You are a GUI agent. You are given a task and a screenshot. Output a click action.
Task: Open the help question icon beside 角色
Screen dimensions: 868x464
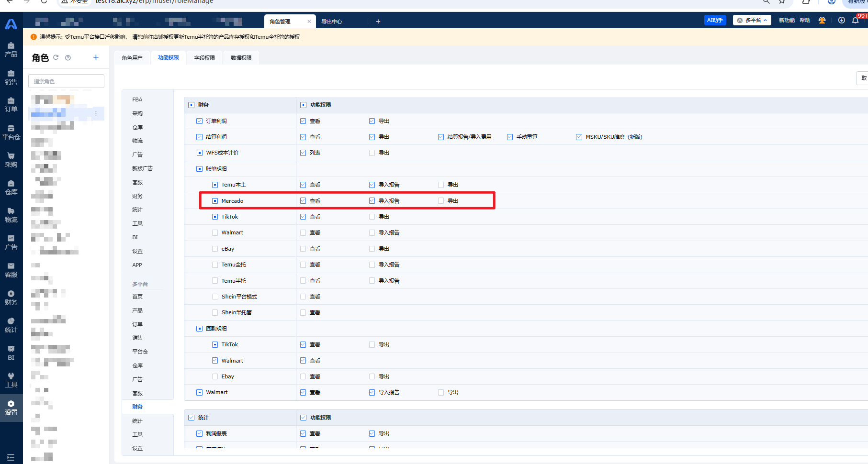[68, 58]
